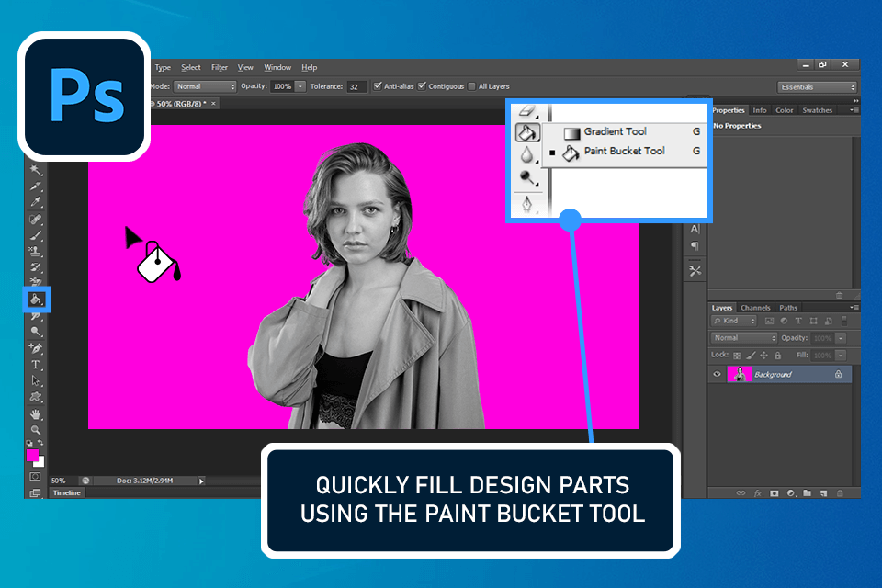
Task: Select the Magic Wand tool
Action: (36, 169)
